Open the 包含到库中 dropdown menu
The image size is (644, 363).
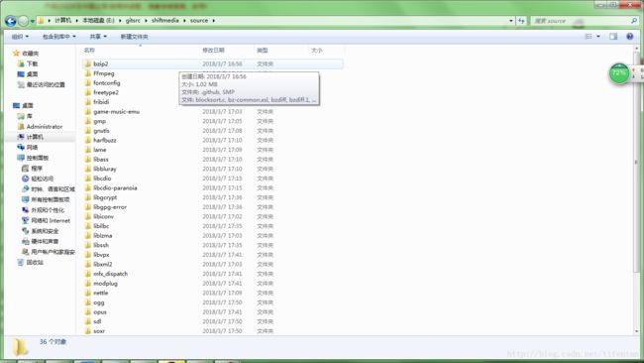click(x=59, y=37)
